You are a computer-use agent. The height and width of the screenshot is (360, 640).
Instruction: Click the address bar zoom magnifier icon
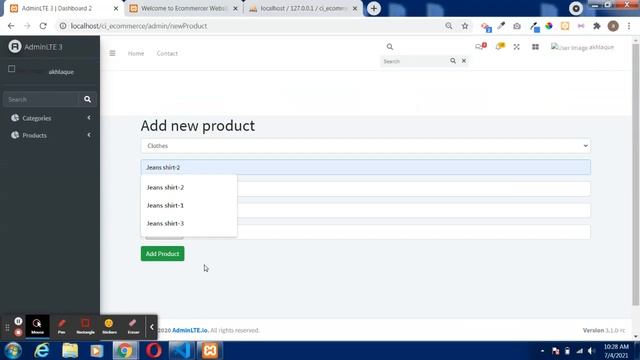(449, 26)
